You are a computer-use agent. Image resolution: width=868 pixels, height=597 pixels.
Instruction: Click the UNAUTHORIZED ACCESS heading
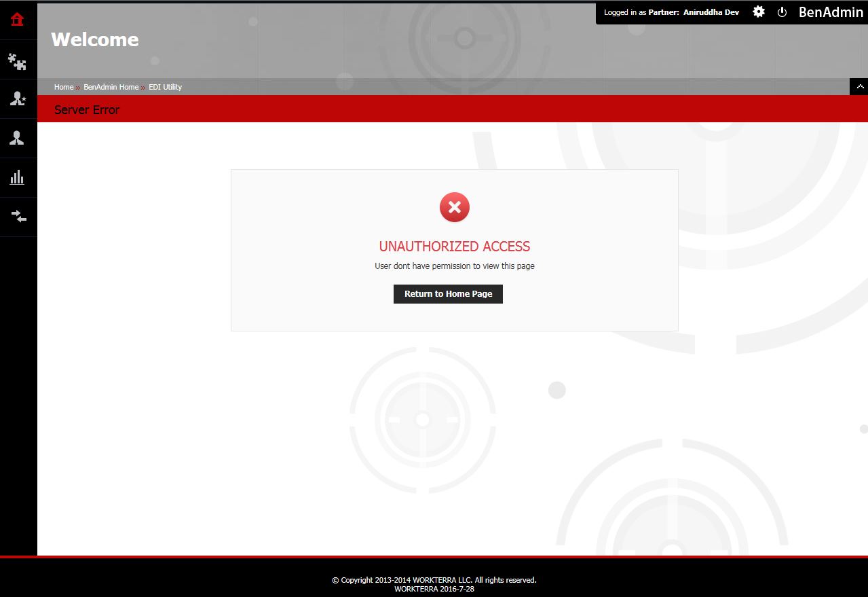coord(455,247)
